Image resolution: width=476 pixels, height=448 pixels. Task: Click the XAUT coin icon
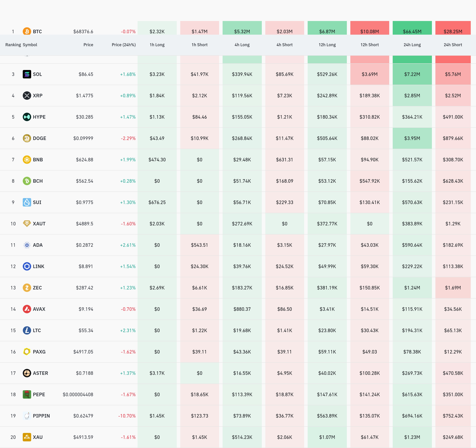[27, 223]
